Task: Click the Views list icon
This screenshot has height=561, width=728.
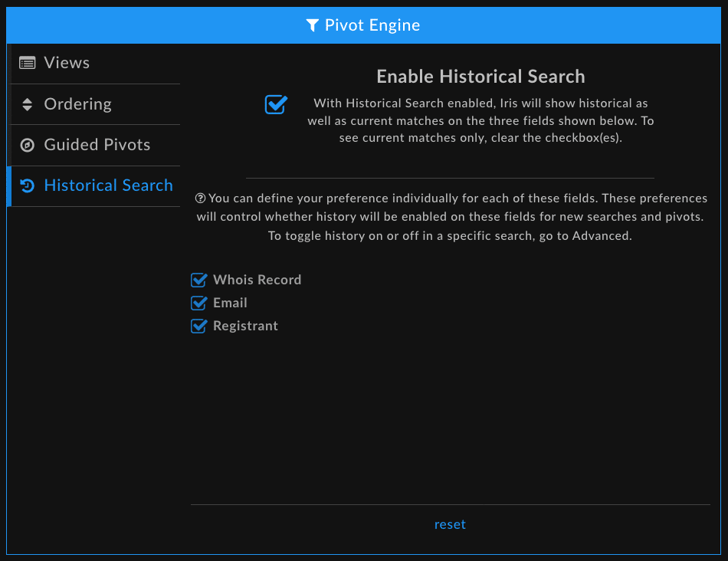Action: (x=27, y=63)
